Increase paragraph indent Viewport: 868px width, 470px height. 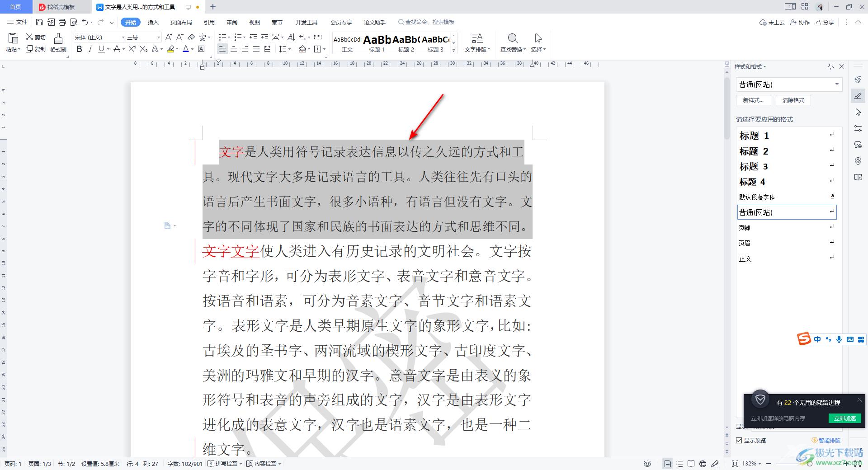tap(264, 37)
